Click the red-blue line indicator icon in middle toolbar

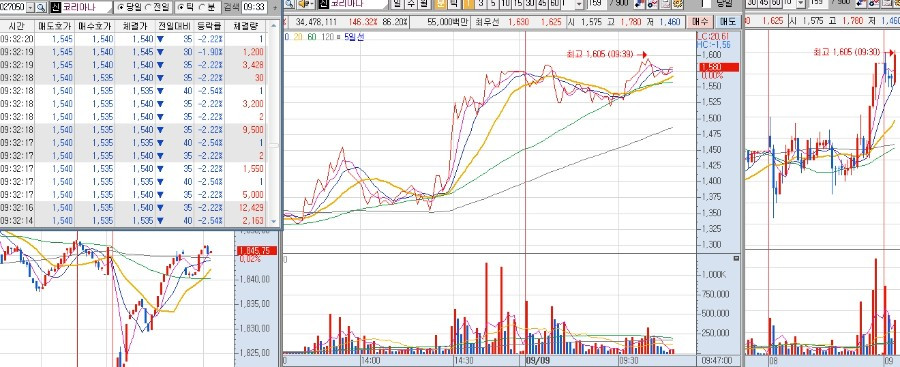[x=639, y=3]
